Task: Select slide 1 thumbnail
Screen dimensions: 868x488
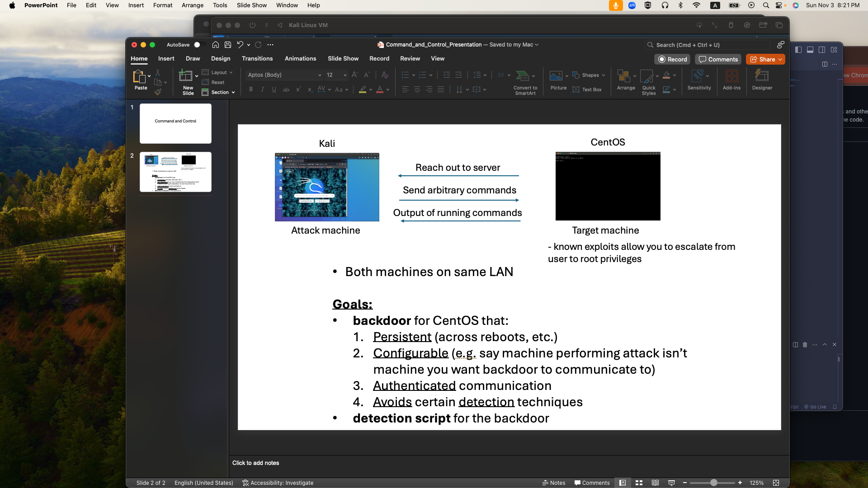Action: click(x=175, y=123)
